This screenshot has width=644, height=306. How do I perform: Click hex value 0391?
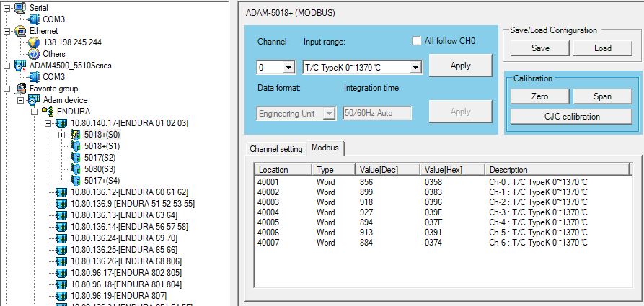pos(433,233)
